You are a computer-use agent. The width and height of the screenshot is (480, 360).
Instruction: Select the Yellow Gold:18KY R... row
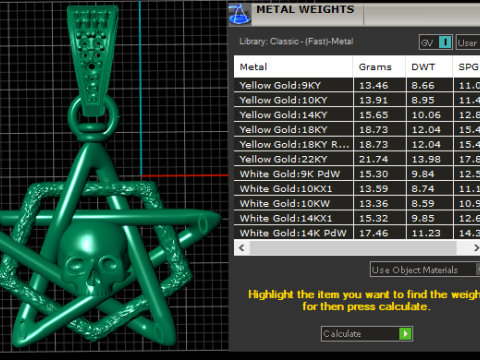coord(357,144)
